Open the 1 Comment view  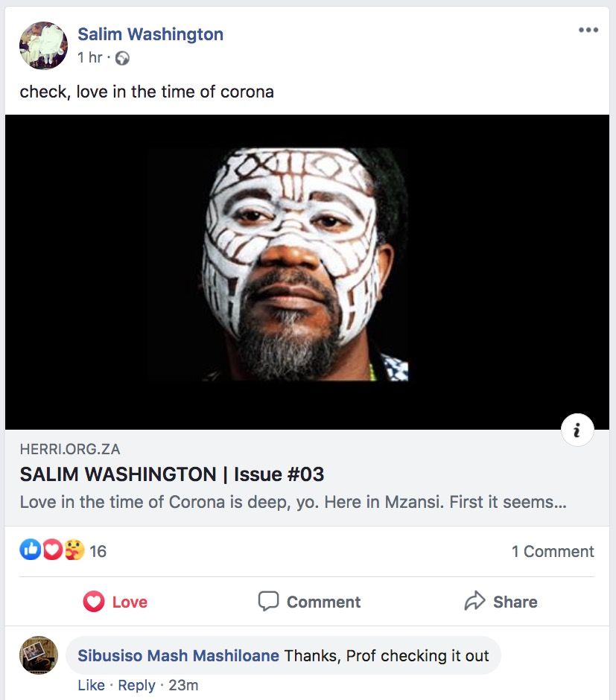tap(553, 551)
